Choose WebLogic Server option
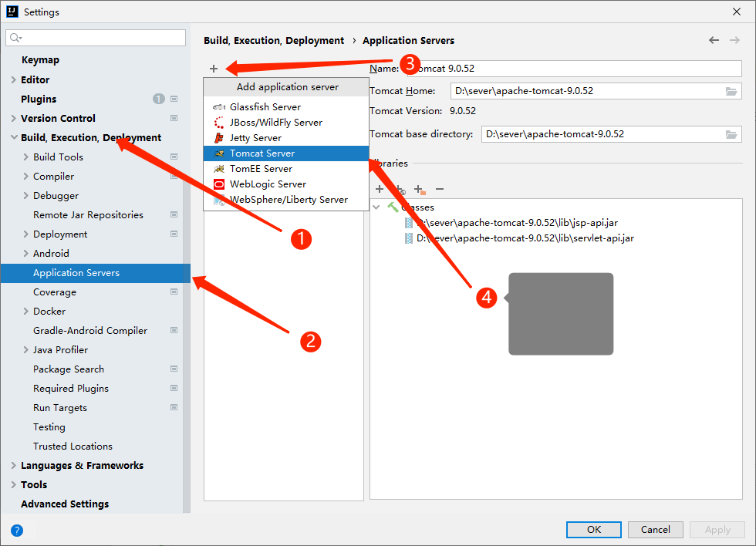 (286, 184)
